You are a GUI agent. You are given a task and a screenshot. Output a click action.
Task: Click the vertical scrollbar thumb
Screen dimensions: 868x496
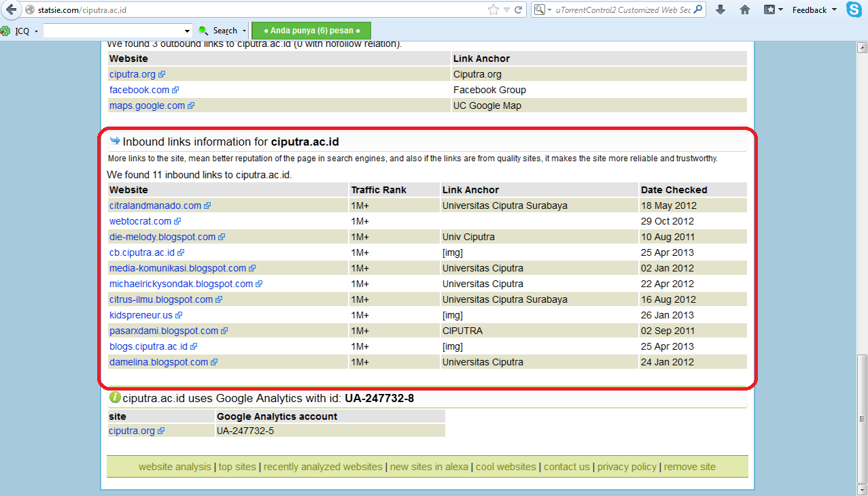click(x=862, y=420)
